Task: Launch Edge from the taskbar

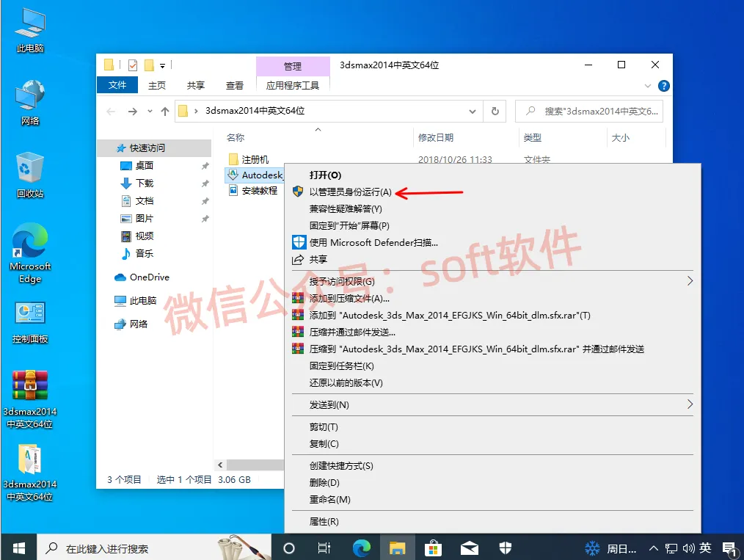Action: coord(362,548)
